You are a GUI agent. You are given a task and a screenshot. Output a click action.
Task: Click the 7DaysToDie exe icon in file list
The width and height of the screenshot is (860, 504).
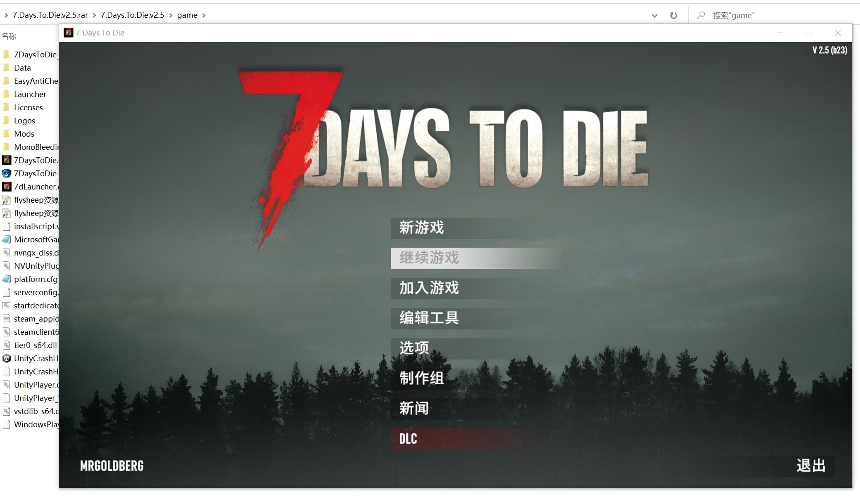pyautogui.click(x=7, y=160)
